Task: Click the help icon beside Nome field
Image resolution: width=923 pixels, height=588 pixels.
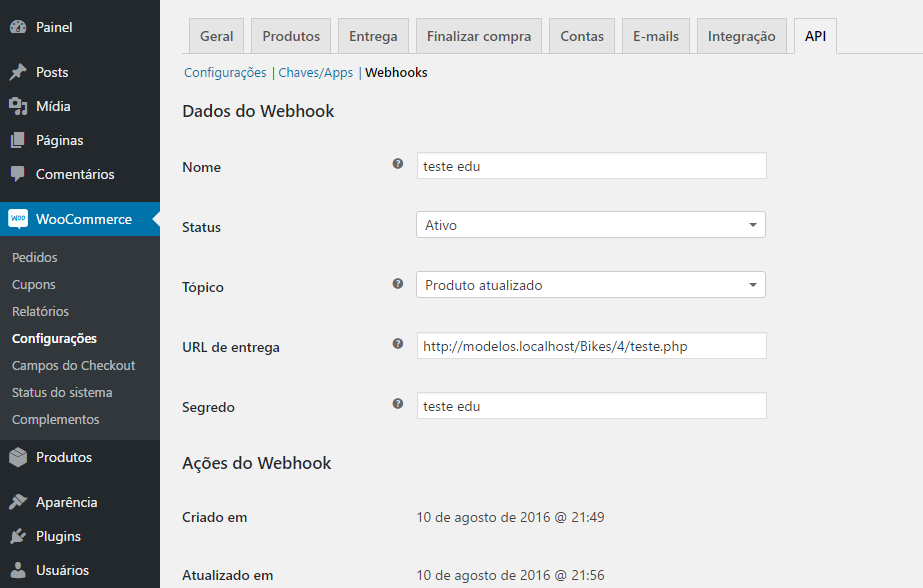Action: (397, 163)
